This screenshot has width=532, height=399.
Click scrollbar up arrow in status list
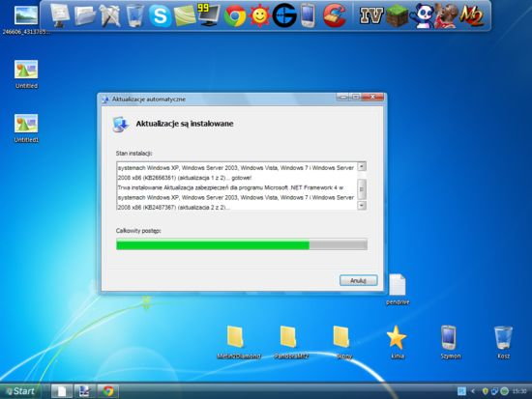(x=362, y=166)
